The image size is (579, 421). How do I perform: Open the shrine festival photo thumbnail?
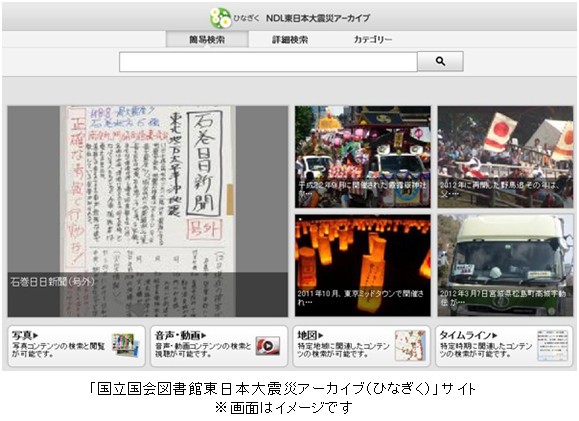click(x=363, y=157)
